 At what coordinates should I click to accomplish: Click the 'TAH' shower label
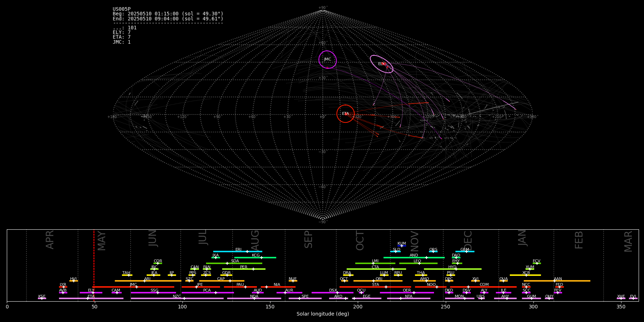coord(126,273)
